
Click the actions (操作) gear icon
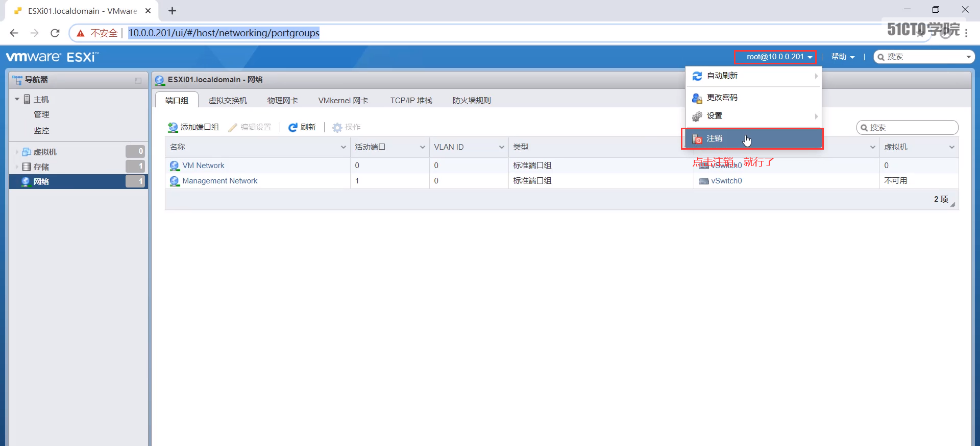coord(337,127)
